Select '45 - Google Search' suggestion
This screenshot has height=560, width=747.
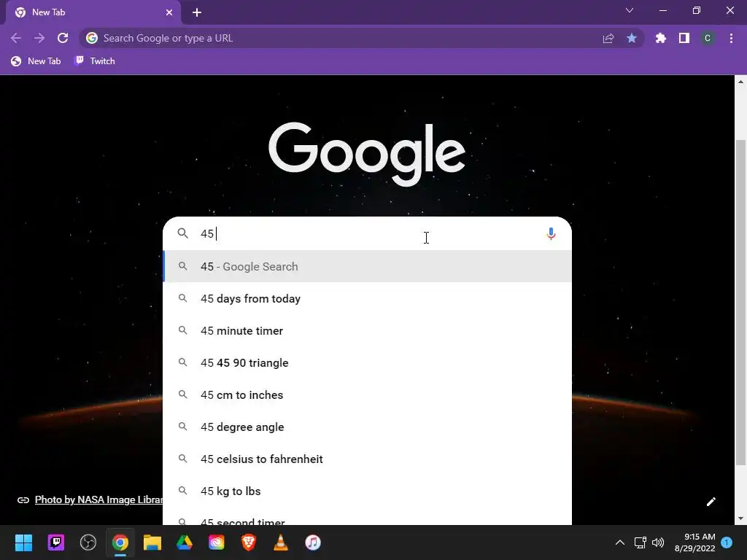click(367, 266)
